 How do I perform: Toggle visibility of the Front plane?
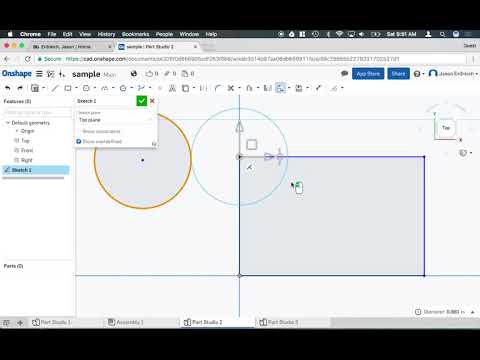(16, 150)
